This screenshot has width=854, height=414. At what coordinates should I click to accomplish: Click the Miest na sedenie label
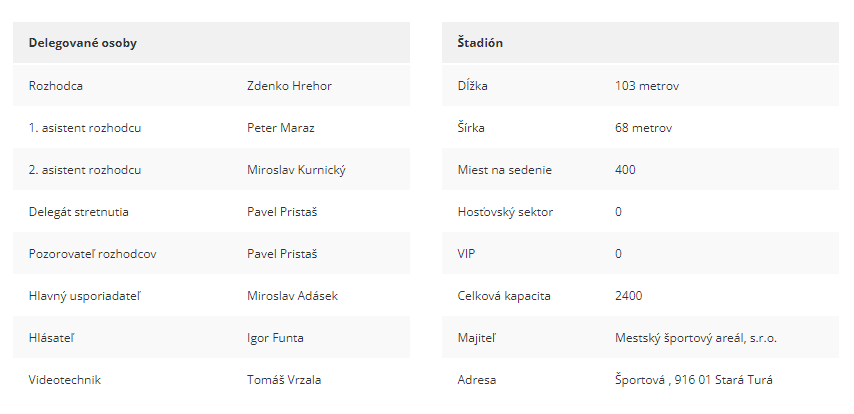coord(504,170)
